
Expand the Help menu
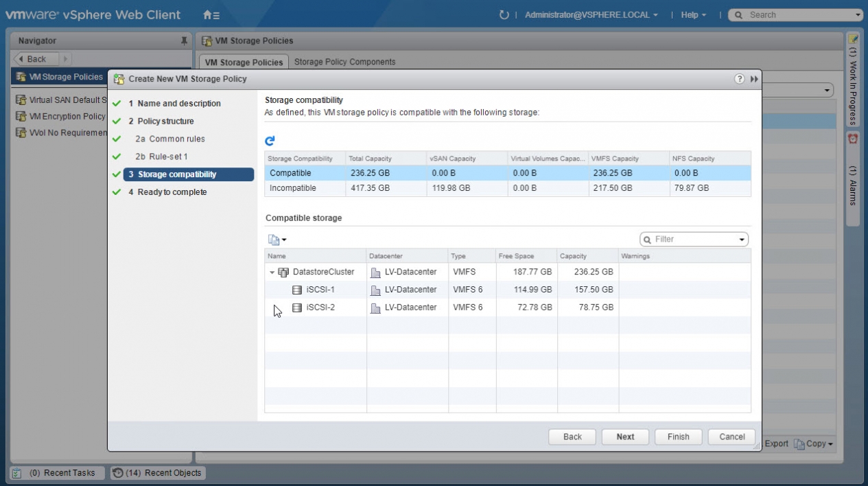693,14
